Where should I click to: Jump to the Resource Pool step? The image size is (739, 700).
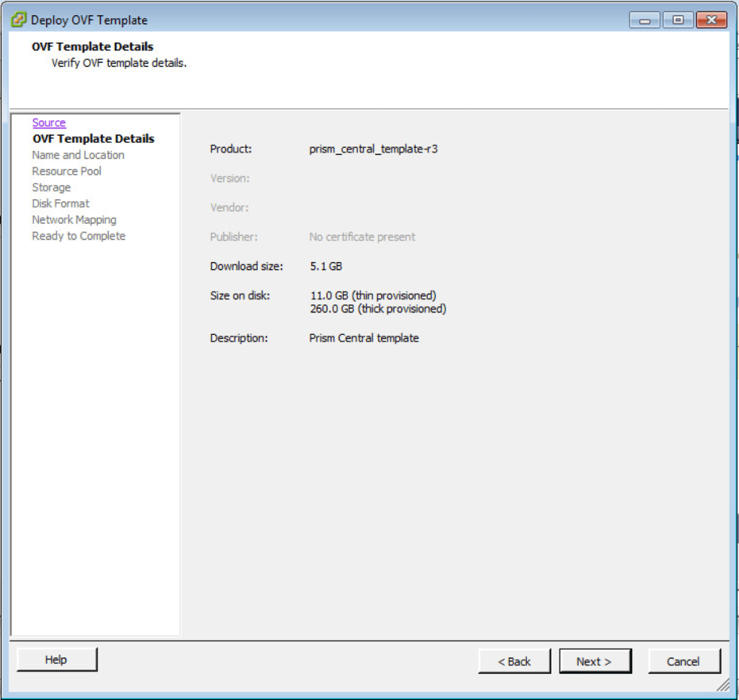click(66, 171)
